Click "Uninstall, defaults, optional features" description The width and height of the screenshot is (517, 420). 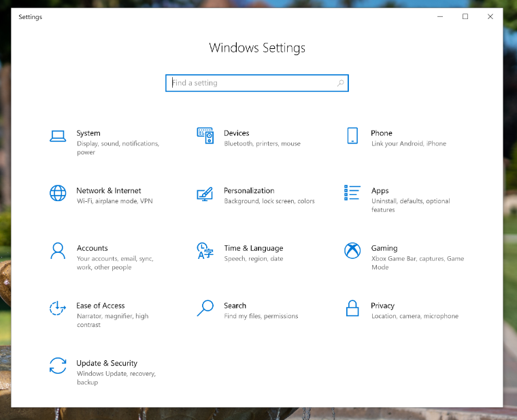[410, 205]
